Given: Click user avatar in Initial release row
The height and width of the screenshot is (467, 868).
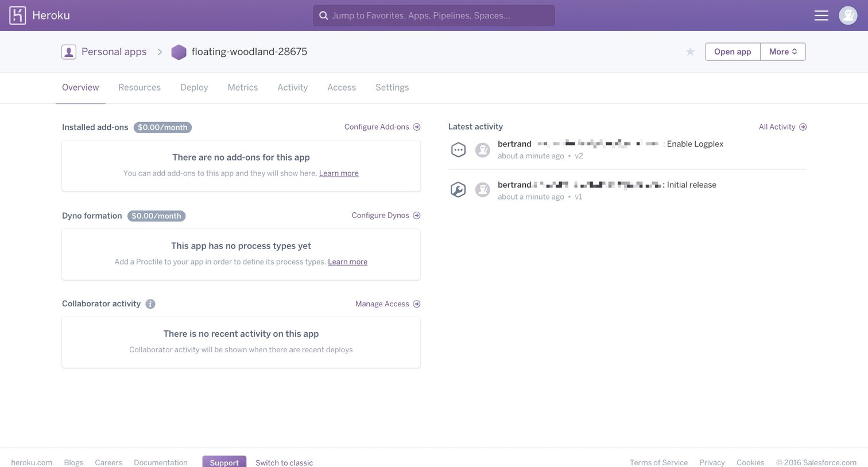Looking at the screenshot, I should click(483, 190).
